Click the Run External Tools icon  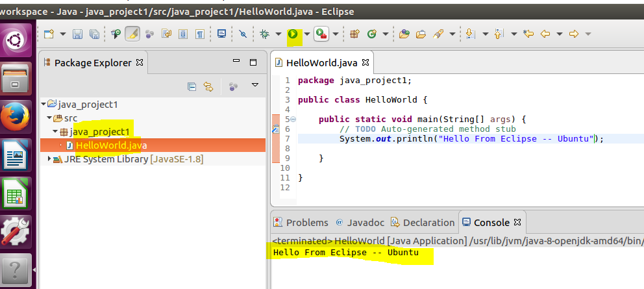321,34
